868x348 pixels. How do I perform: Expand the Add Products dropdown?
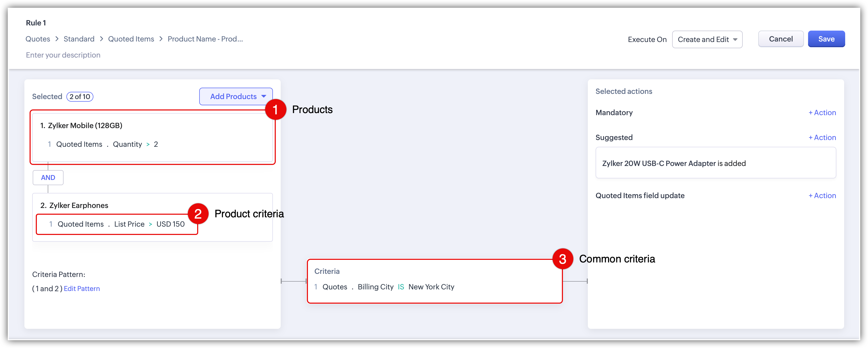click(x=236, y=97)
